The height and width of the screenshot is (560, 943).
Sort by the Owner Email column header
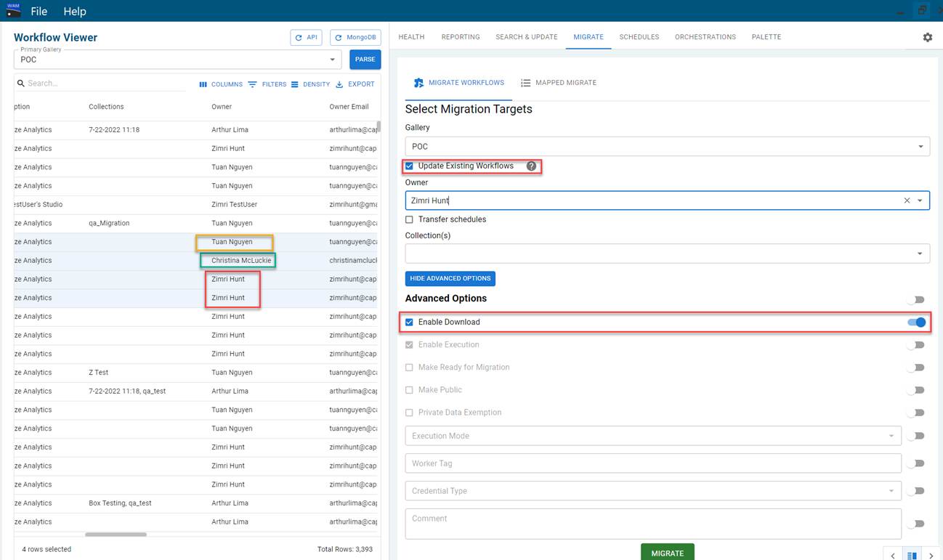click(349, 107)
